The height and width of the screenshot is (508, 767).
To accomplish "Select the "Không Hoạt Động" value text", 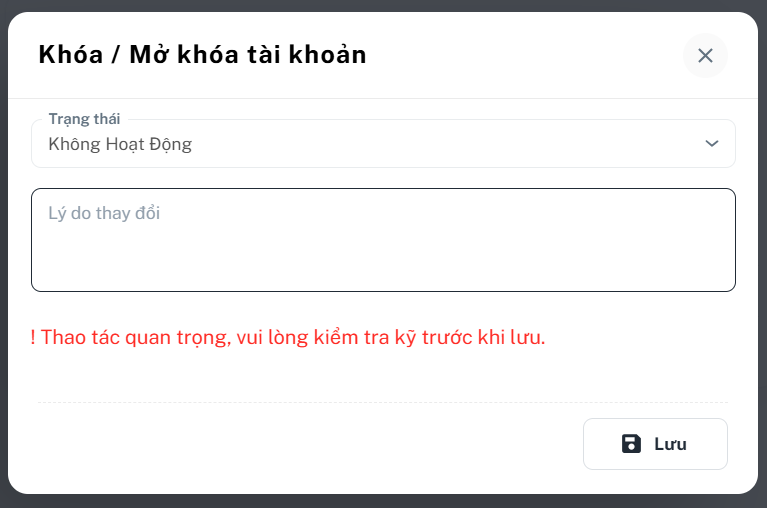I will (120, 144).
